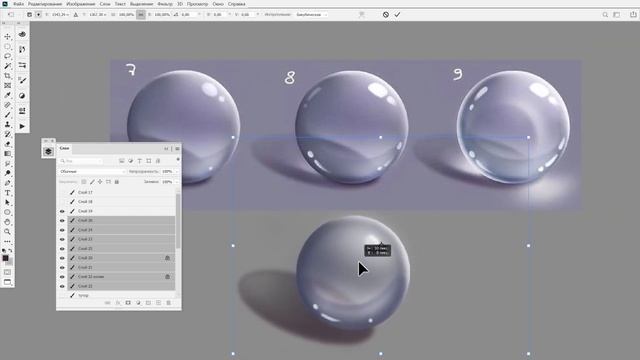The width and height of the screenshot is (640, 360).
Task: Click the share icon at top right
Action: coord(633,14)
